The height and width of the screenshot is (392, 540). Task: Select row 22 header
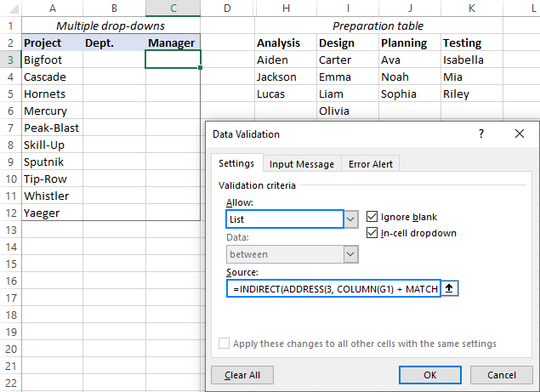pos(11,383)
